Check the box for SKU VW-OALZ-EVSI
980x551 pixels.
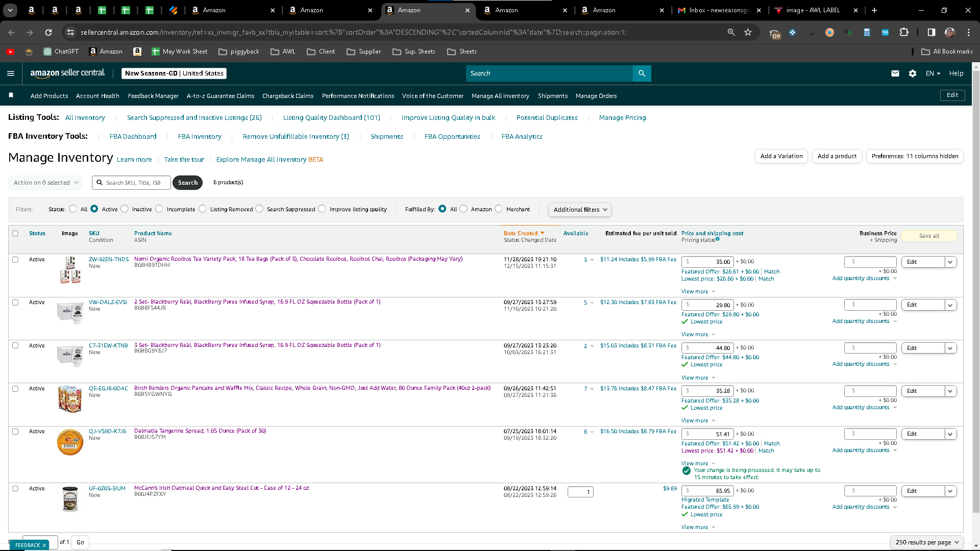(15, 303)
